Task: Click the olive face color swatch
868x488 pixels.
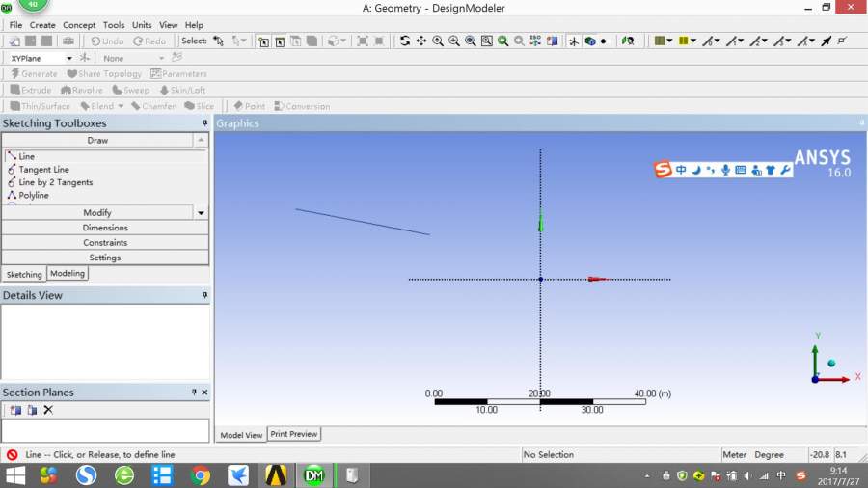Action: (x=660, y=41)
